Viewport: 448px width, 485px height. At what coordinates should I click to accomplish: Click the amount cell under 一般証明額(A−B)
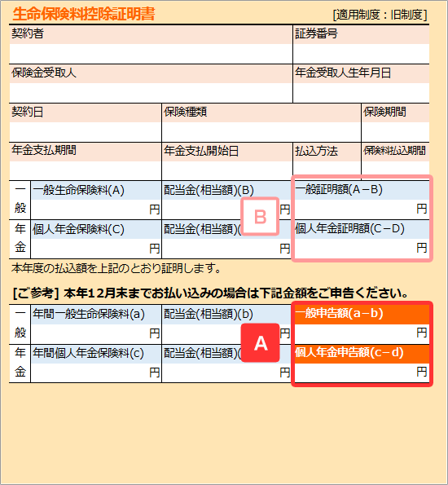point(362,209)
